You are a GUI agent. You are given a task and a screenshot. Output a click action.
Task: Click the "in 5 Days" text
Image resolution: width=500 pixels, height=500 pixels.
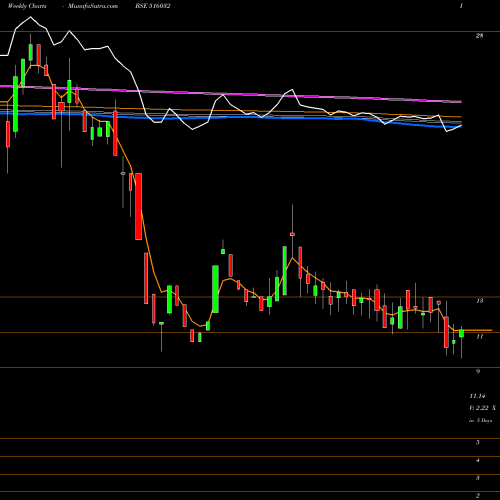point(480,421)
